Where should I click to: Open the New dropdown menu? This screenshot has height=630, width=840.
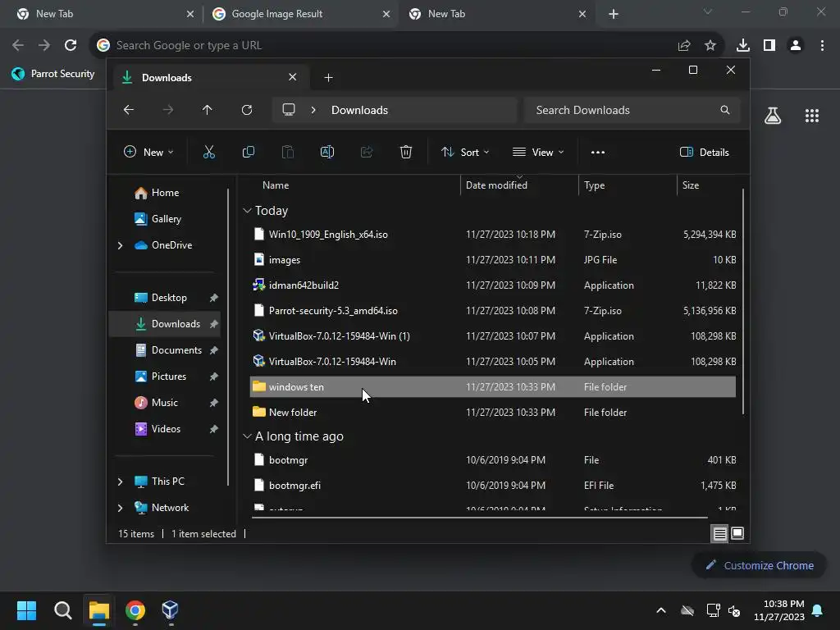[x=148, y=152]
